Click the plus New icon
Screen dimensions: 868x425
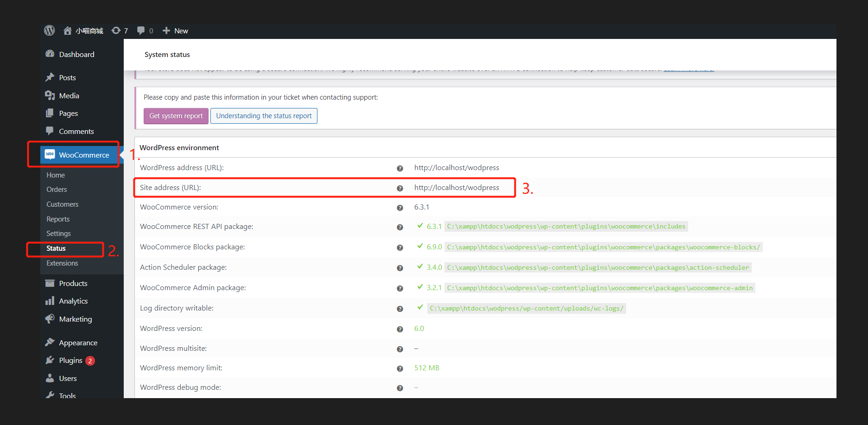(166, 31)
